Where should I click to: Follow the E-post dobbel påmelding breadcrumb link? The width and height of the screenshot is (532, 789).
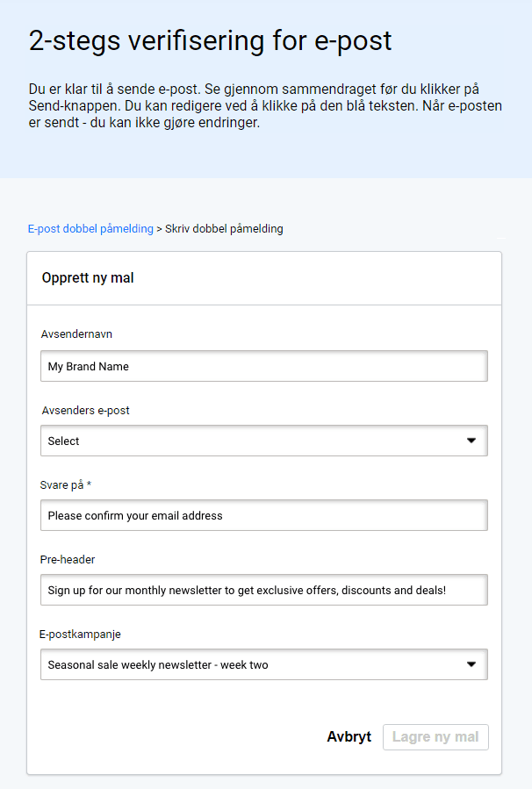pyautogui.click(x=90, y=228)
